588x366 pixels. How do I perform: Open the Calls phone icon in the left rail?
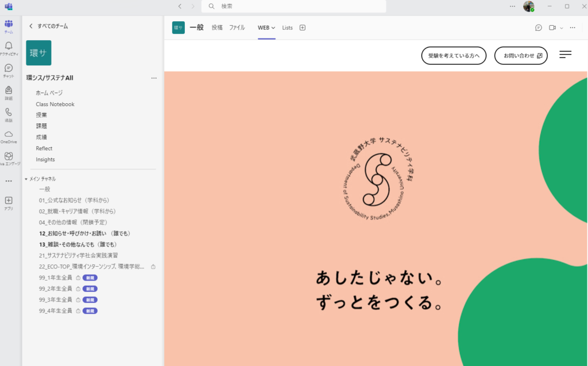click(9, 115)
